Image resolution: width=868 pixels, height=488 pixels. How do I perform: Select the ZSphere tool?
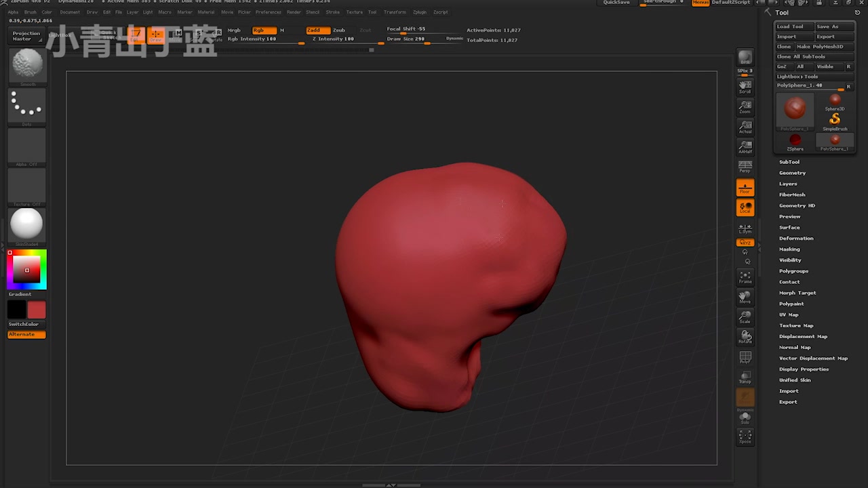click(x=795, y=142)
